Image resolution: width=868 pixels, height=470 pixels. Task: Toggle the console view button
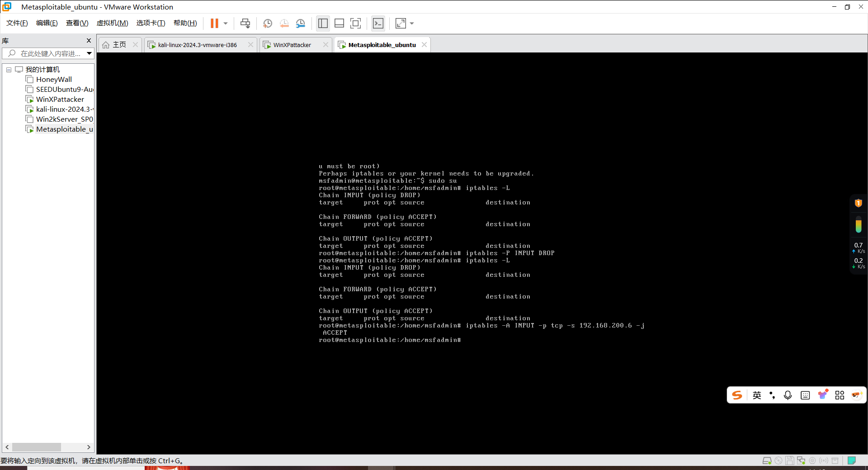[378, 23]
